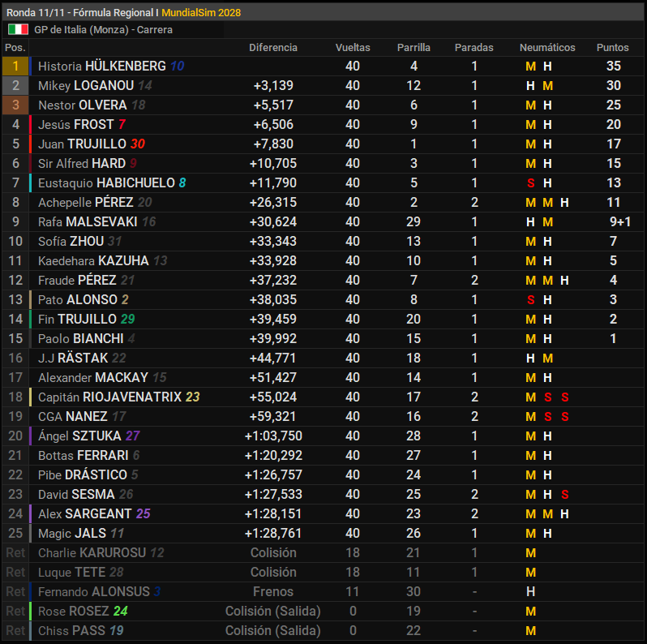Click Rose Rosez's Colisión (Salida) reason

click(273, 611)
